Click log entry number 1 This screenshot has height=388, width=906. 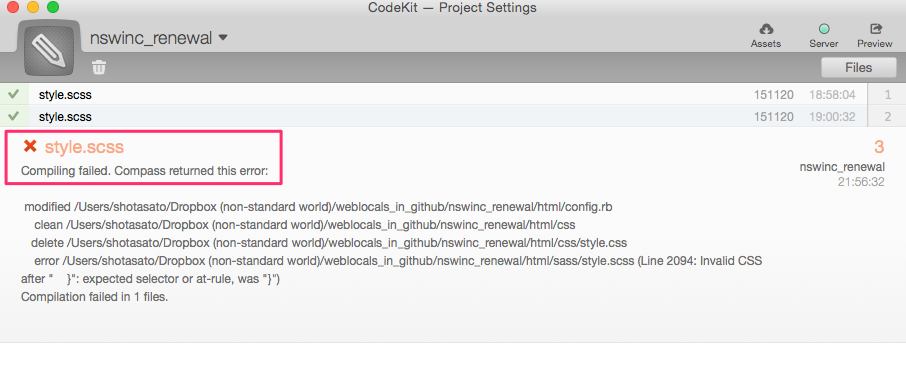click(888, 95)
